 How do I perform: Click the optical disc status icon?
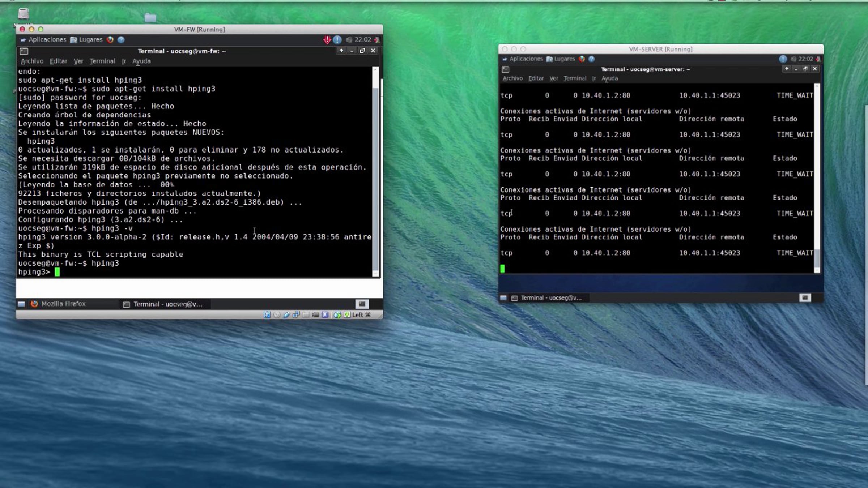click(277, 315)
